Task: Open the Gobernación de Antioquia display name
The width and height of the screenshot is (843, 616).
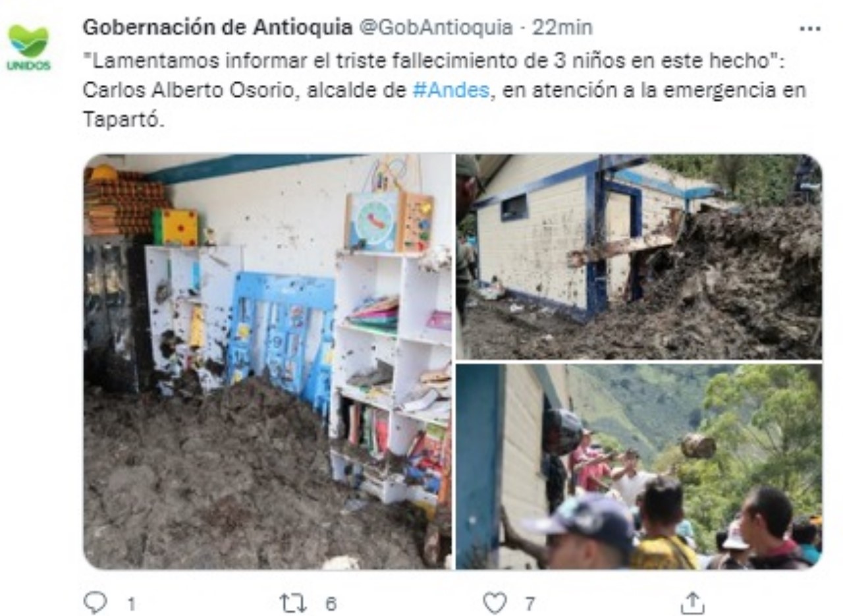Action: tap(217, 28)
